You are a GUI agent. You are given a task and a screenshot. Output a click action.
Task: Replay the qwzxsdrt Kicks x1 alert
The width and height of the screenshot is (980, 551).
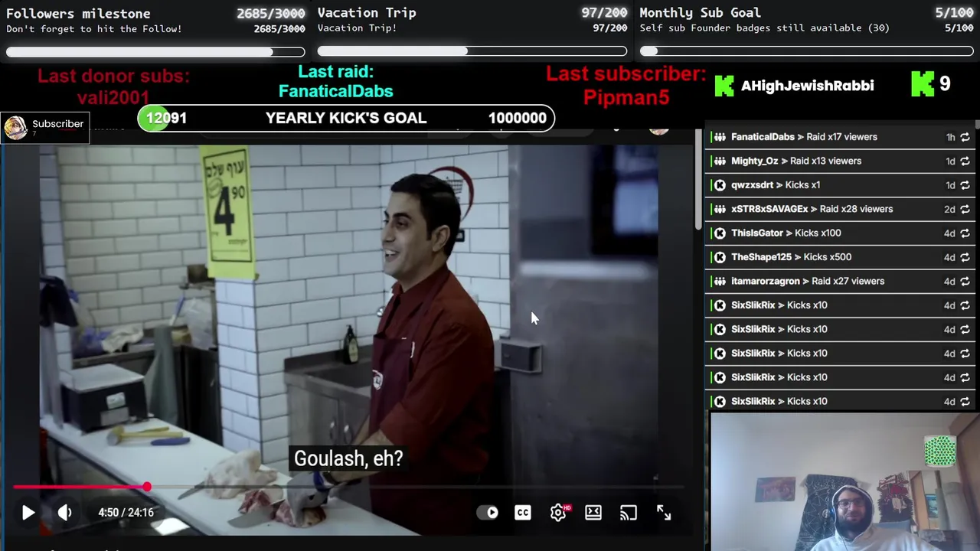click(x=965, y=185)
